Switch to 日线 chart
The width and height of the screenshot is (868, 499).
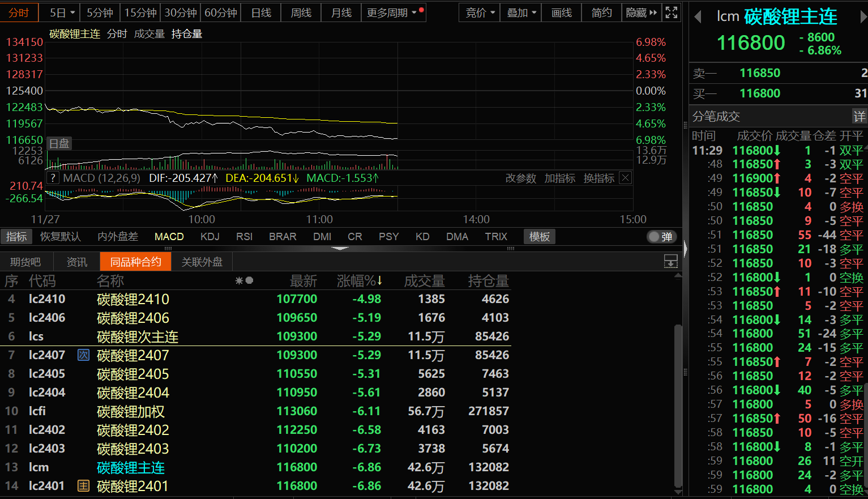click(261, 12)
